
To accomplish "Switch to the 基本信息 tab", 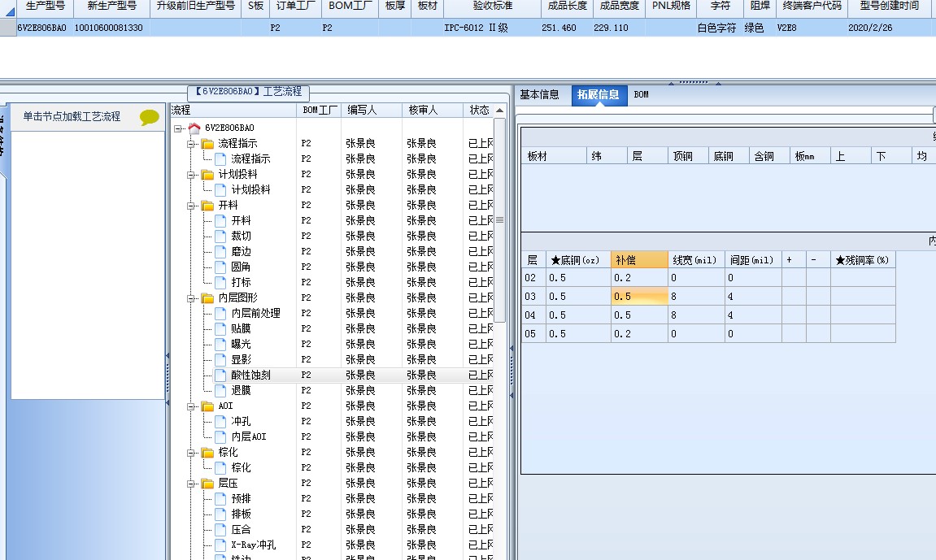I will click(x=539, y=95).
